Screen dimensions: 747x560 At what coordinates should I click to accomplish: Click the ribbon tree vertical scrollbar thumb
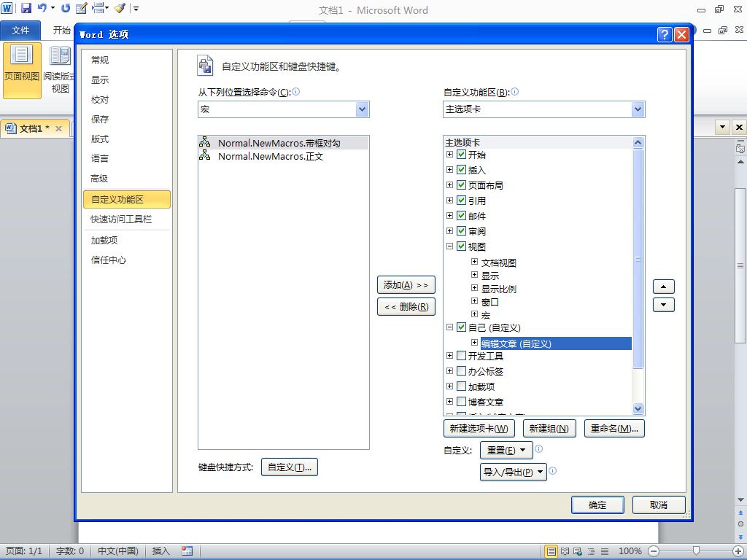(638, 259)
